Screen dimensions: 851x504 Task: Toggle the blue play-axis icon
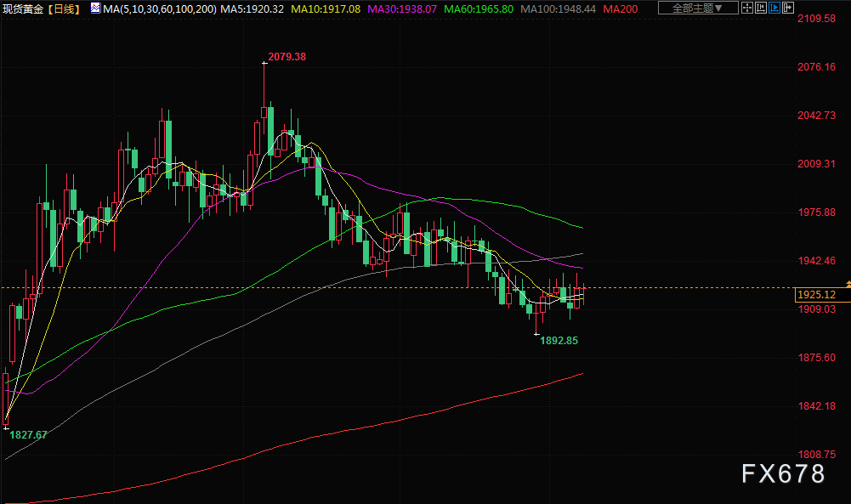pyautogui.click(x=774, y=8)
